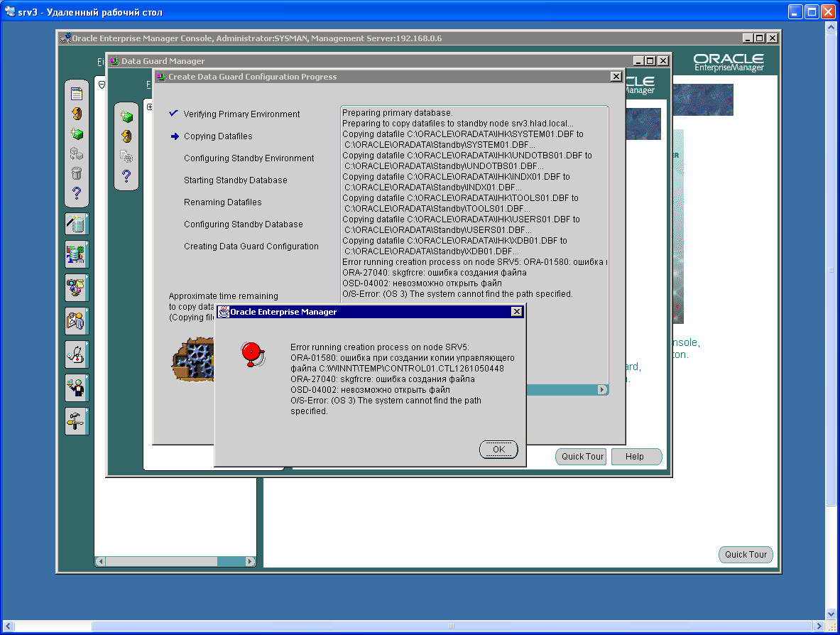Click down arrow of remote desktop vertical scrollbar
The width and height of the screenshot is (840, 635).
click(831, 614)
